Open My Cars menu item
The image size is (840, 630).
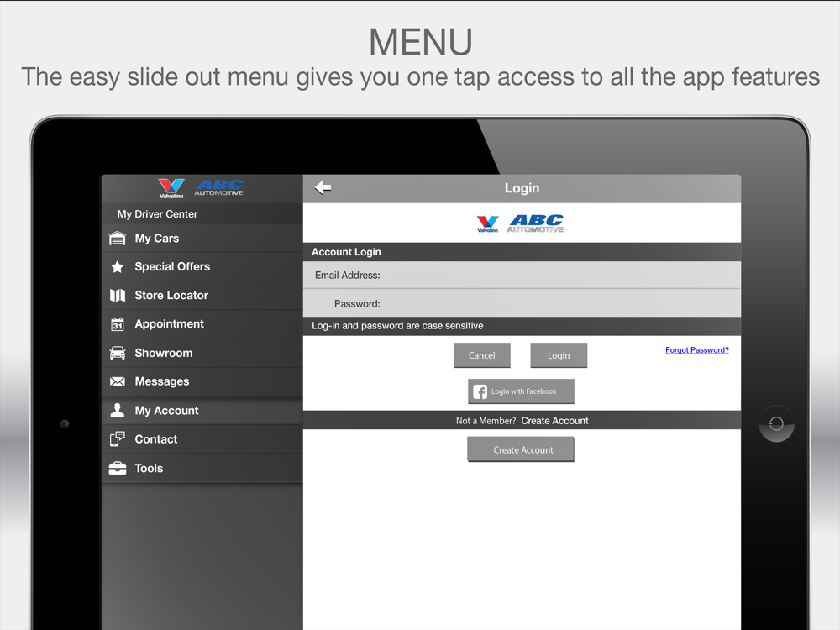(x=202, y=239)
